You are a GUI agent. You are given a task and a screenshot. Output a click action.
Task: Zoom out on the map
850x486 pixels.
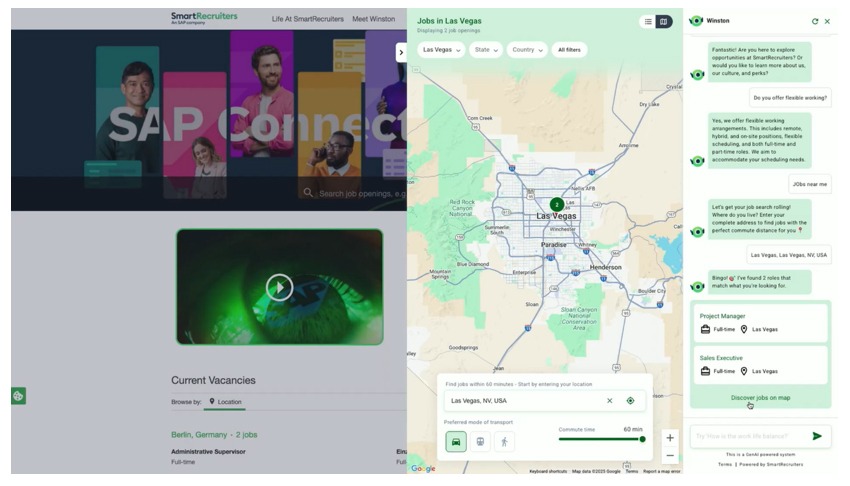coord(670,456)
